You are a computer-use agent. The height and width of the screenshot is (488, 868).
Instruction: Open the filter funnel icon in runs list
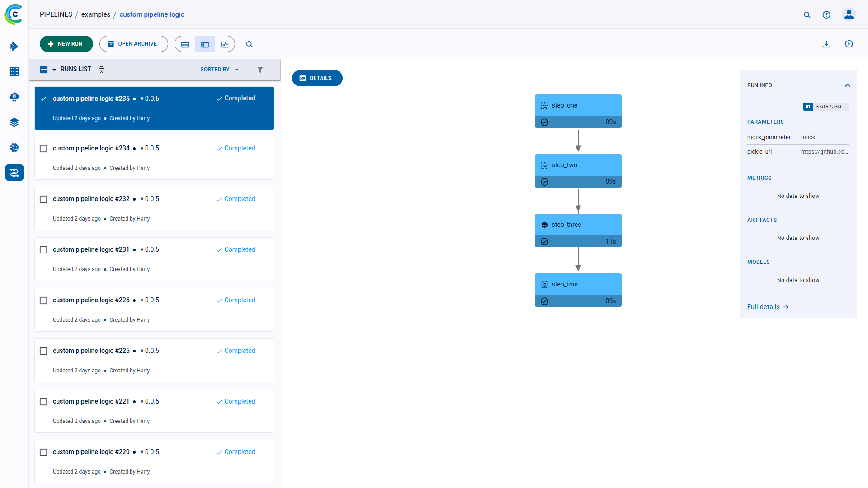point(260,70)
